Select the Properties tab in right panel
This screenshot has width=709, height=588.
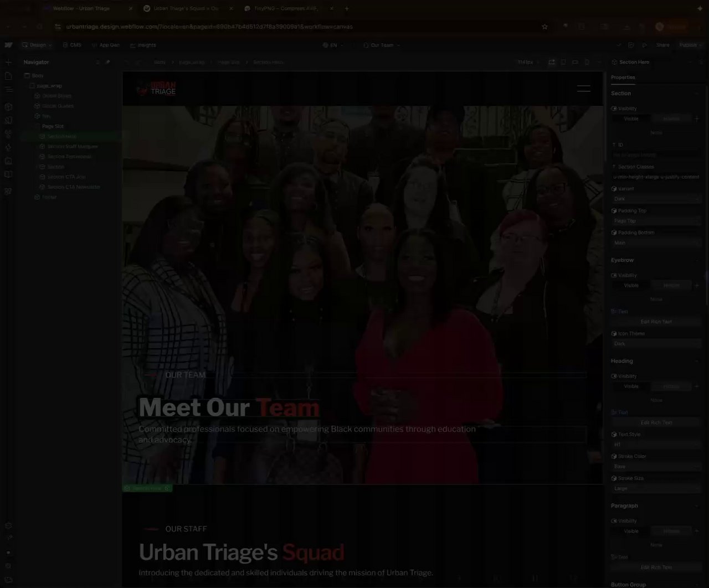click(x=623, y=78)
